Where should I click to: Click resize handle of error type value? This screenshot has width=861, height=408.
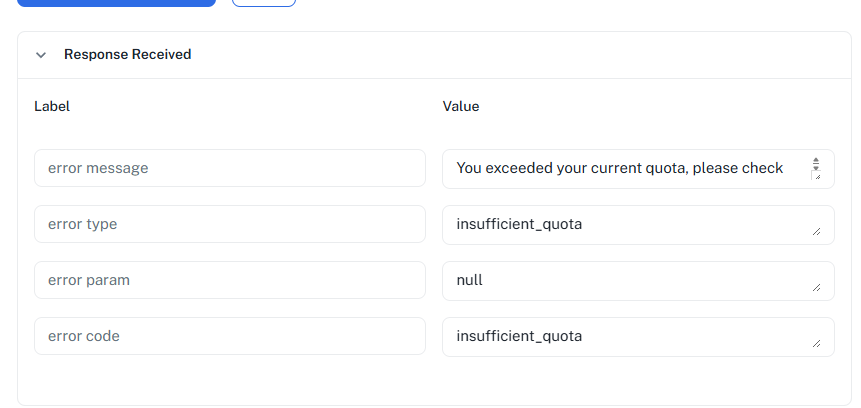point(816,232)
